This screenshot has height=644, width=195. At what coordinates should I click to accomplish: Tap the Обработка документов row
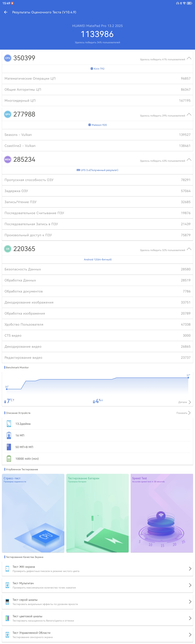click(97, 291)
